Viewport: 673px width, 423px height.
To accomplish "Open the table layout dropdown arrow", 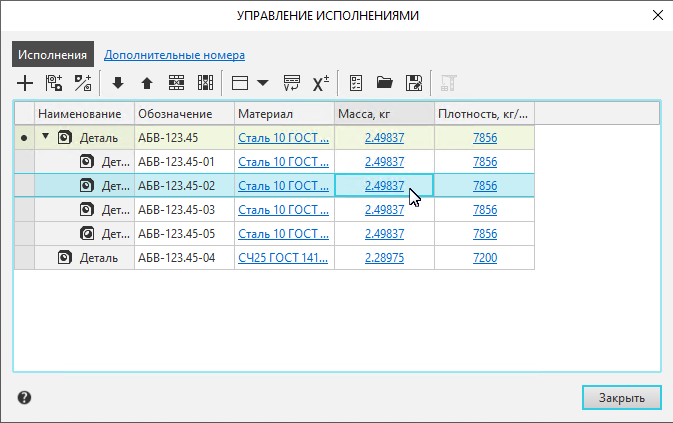I will tap(263, 83).
